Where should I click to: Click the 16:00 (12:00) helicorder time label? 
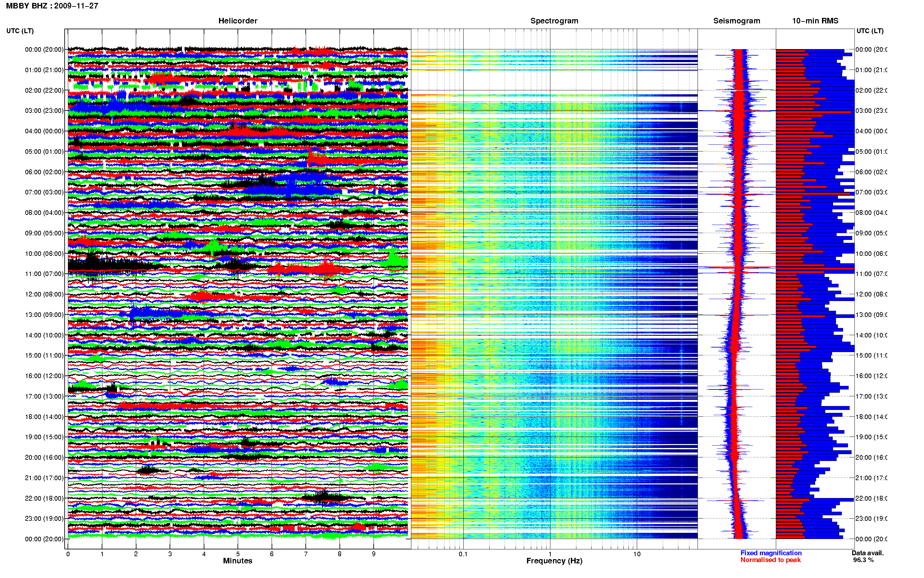(44, 376)
